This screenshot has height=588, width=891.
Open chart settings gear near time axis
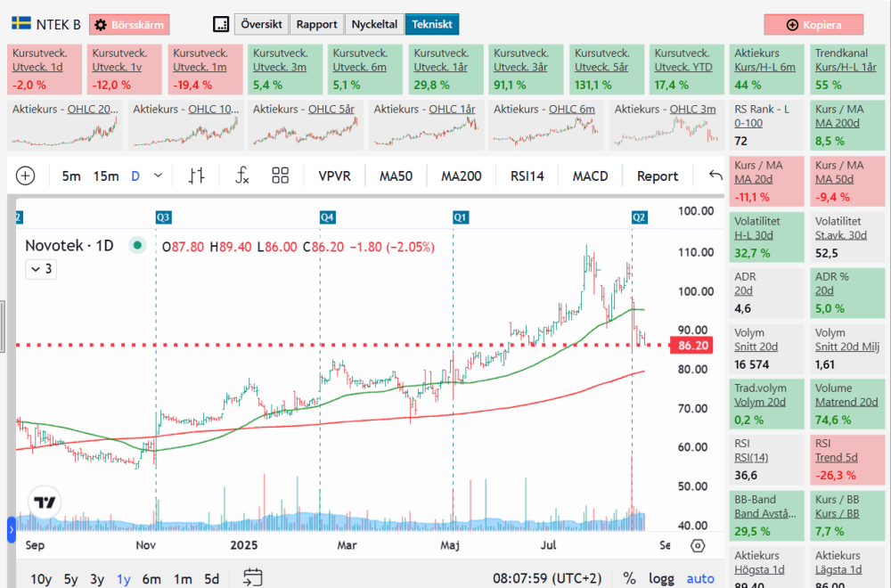point(698,546)
